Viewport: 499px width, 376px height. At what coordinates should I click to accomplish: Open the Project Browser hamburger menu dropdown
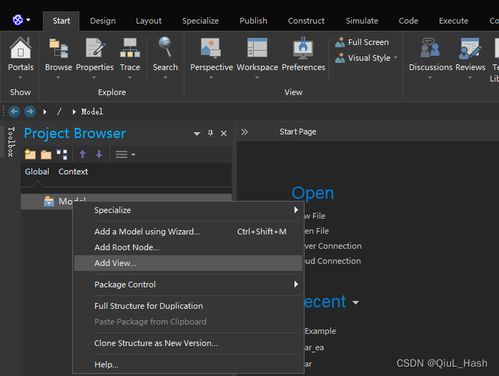[125, 155]
